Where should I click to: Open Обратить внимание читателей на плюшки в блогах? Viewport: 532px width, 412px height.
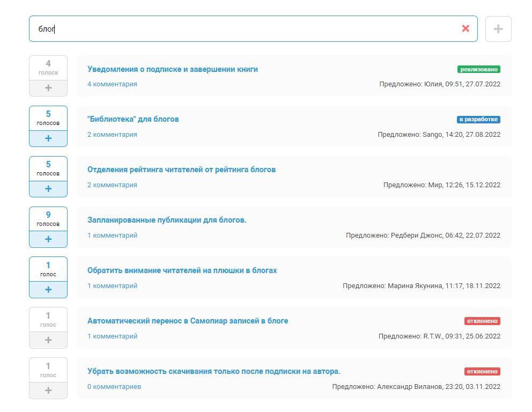click(182, 270)
